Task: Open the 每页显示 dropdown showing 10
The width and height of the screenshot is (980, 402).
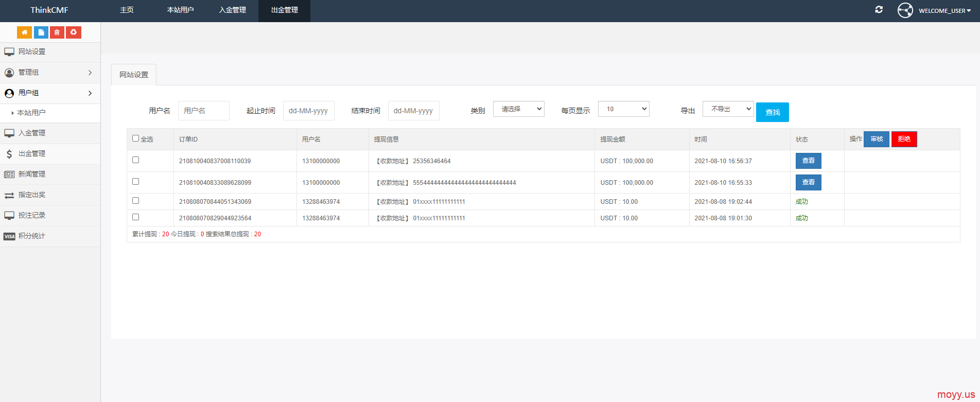Action: (623, 109)
